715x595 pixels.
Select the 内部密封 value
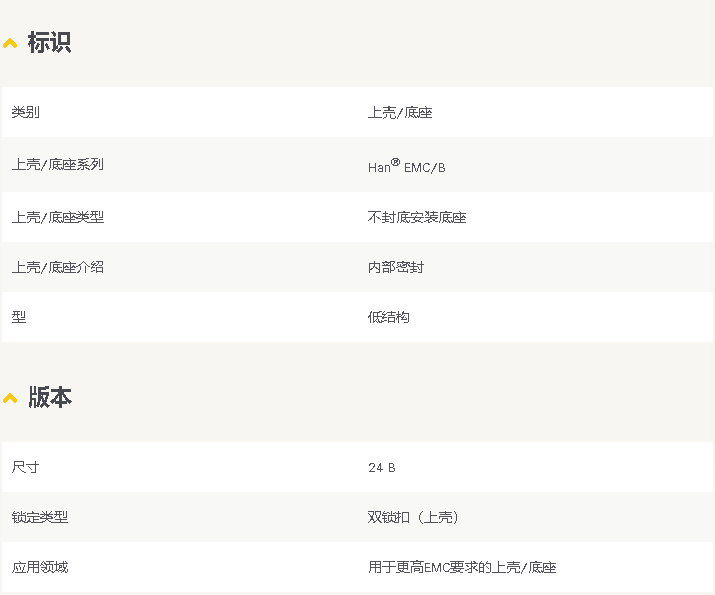click(396, 267)
